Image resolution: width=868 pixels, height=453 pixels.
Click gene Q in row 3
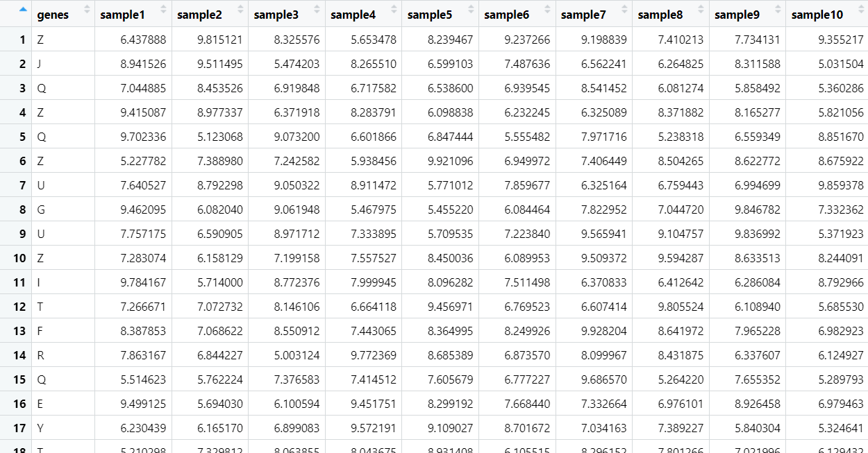[41, 88]
